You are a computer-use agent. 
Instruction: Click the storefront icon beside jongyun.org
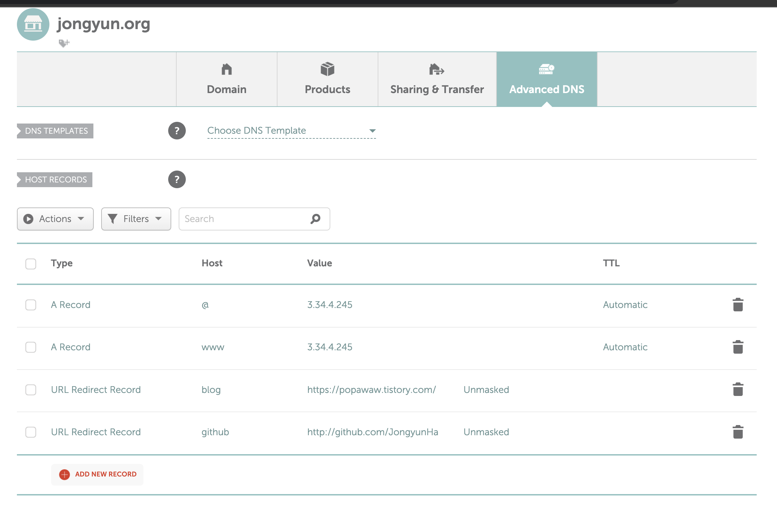[x=33, y=24]
